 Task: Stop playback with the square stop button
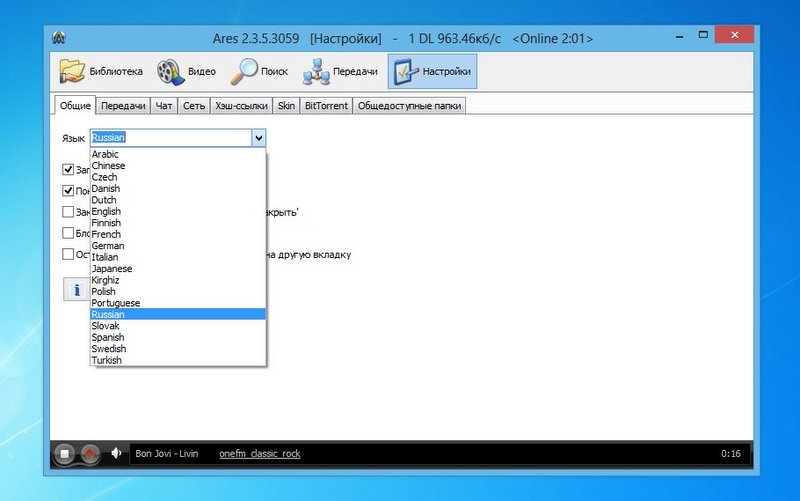(64, 454)
